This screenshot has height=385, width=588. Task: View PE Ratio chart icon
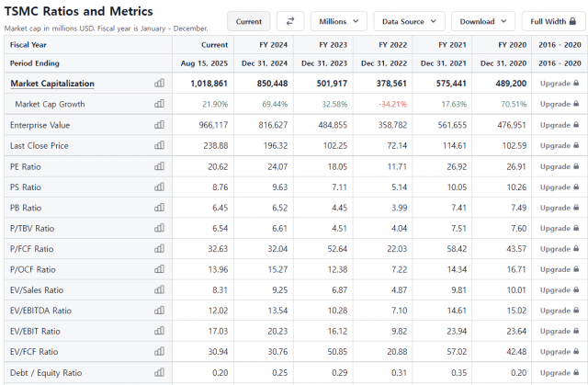coord(159,166)
